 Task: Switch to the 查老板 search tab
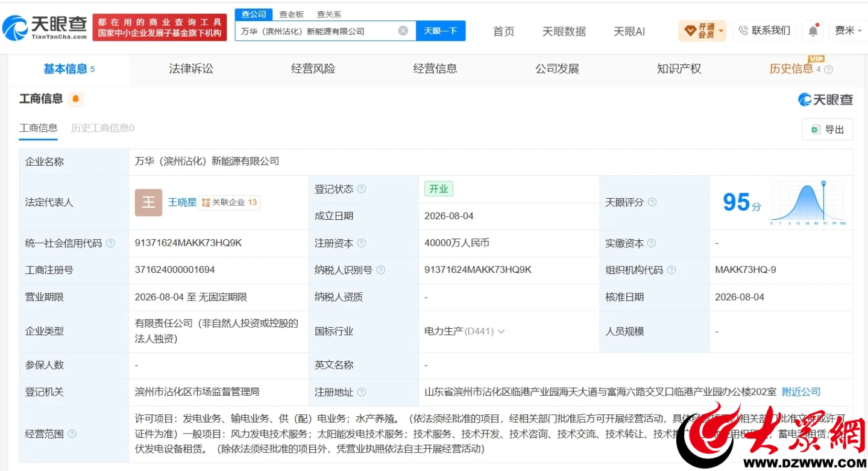click(x=292, y=14)
